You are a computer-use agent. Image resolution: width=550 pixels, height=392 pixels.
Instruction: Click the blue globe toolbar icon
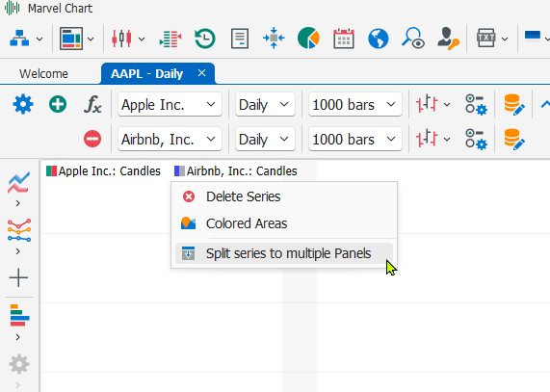click(379, 39)
